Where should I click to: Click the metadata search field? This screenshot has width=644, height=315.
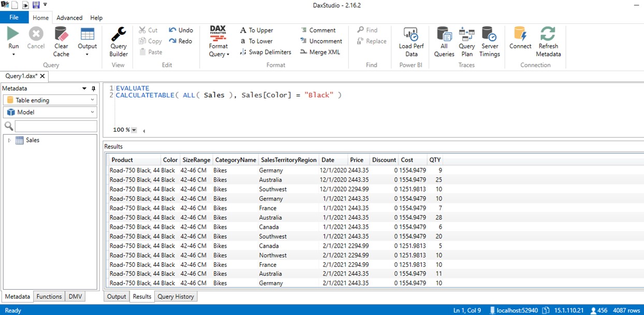(x=56, y=126)
